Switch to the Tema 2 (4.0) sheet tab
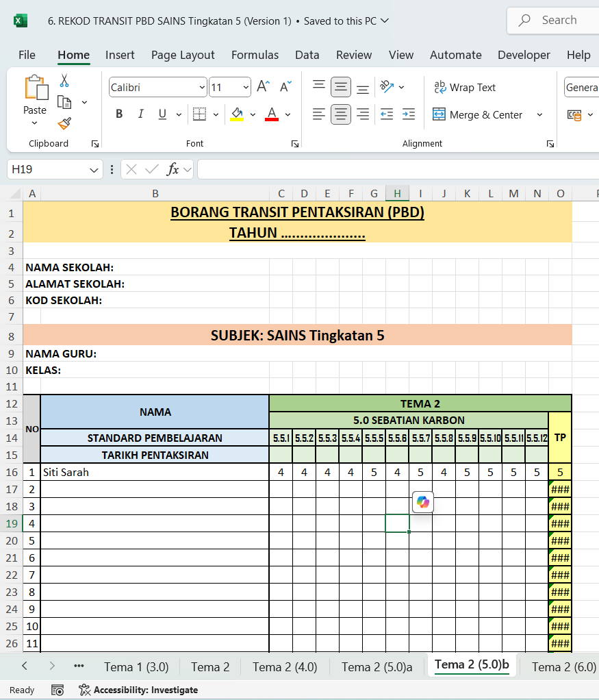Image resolution: width=599 pixels, height=700 pixels. coord(285,666)
